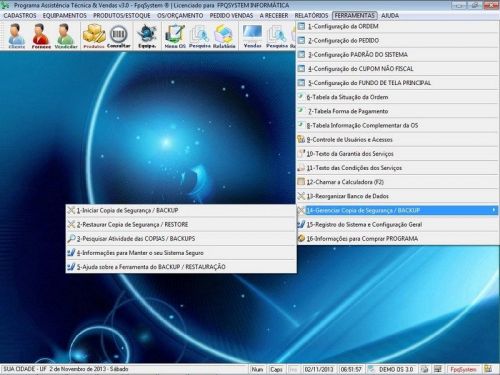Click Pesquisa icon next to Vendas
500x375 pixels.
pos(277,36)
